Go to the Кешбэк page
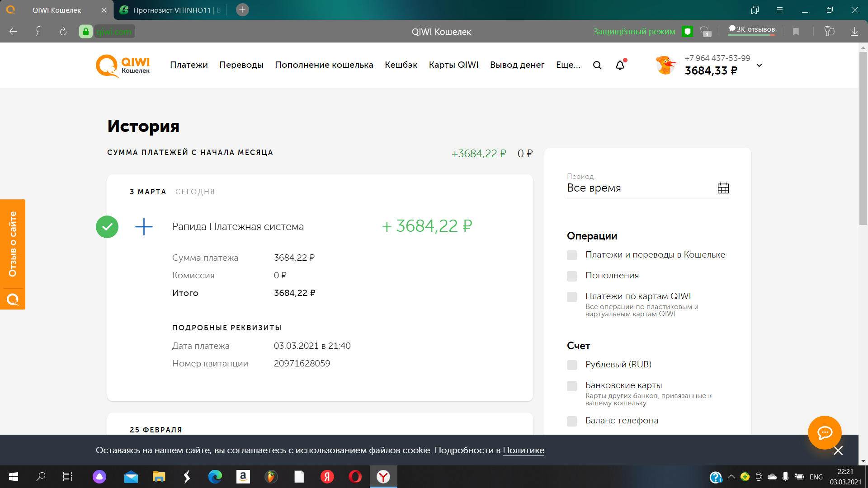The height and width of the screenshot is (488, 868). (401, 65)
